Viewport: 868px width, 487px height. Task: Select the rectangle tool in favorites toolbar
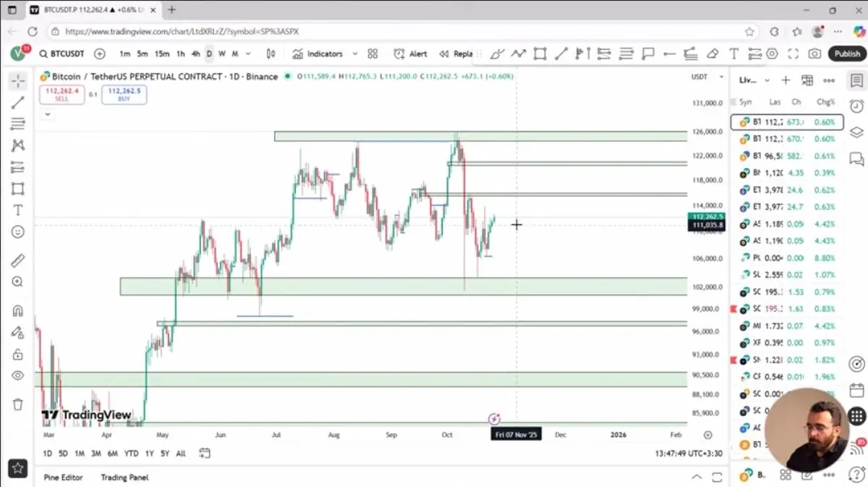pyautogui.click(x=540, y=54)
